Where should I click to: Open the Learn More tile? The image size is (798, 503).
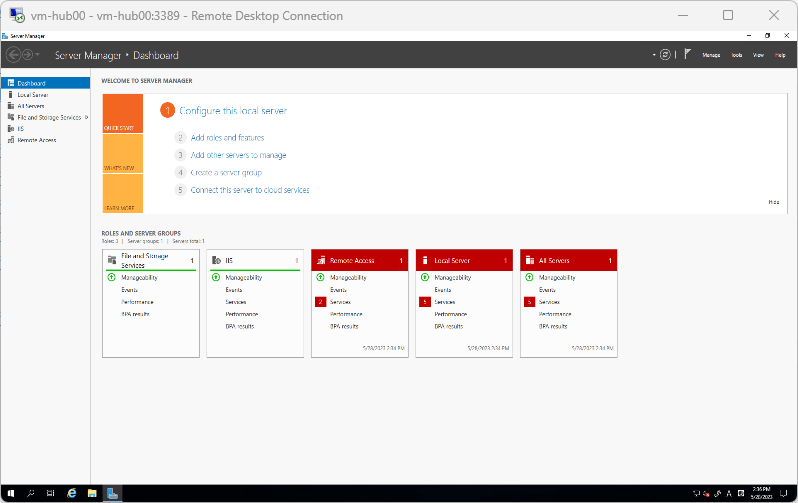coord(123,193)
